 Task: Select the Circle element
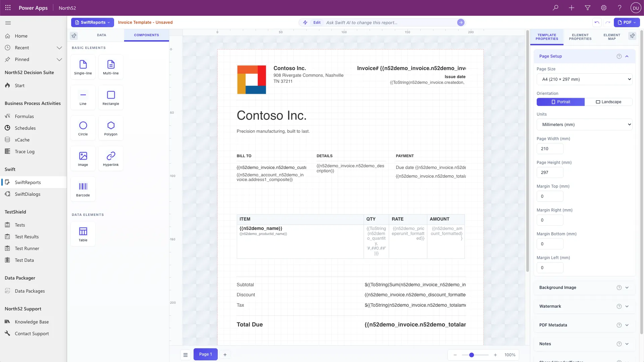[x=83, y=128]
